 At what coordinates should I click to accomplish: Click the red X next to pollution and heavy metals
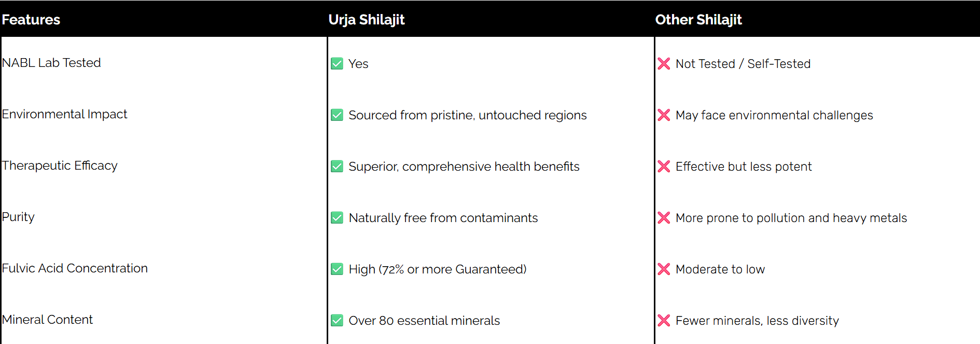tap(664, 218)
